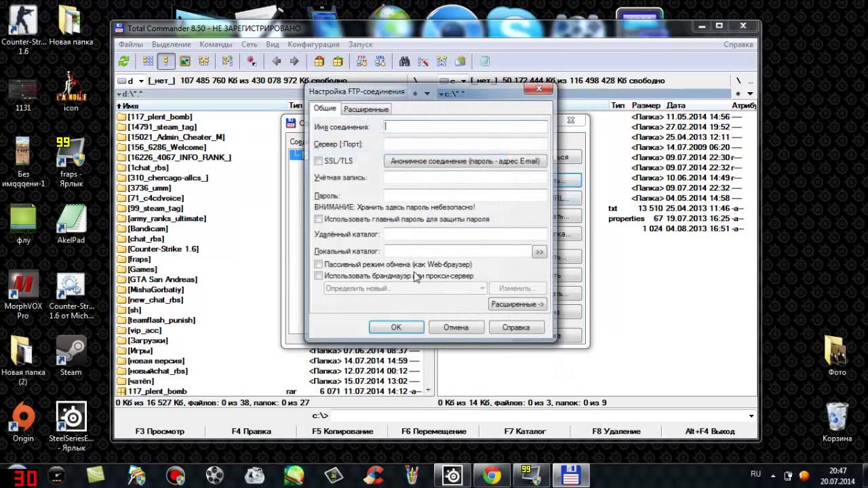Sort left panel by Имя column header
Viewport: 868px width, 488px height.
[x=201, y=106]
